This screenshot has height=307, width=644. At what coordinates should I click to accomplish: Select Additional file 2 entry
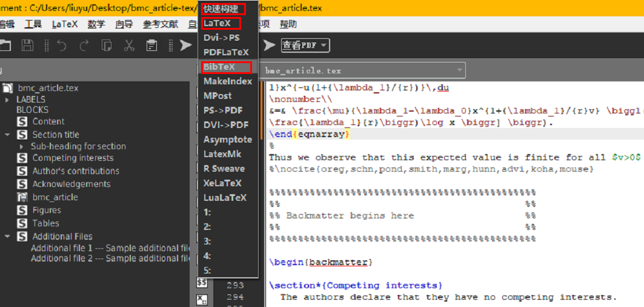tap(111, 258)
